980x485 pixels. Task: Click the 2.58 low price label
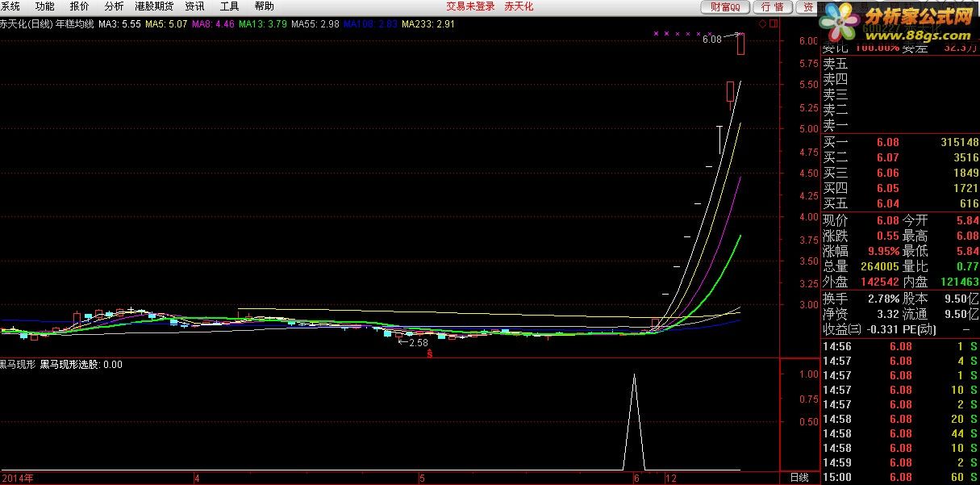419,342
